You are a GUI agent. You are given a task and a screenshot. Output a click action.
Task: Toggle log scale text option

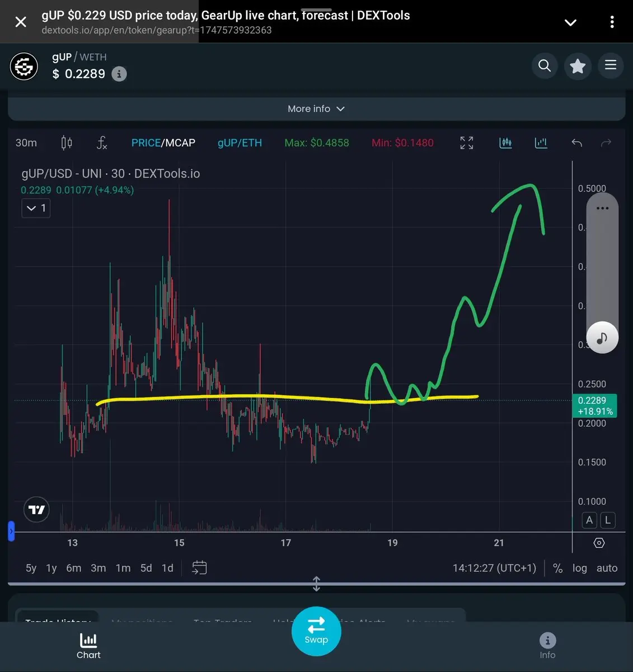tap(580, 568)
